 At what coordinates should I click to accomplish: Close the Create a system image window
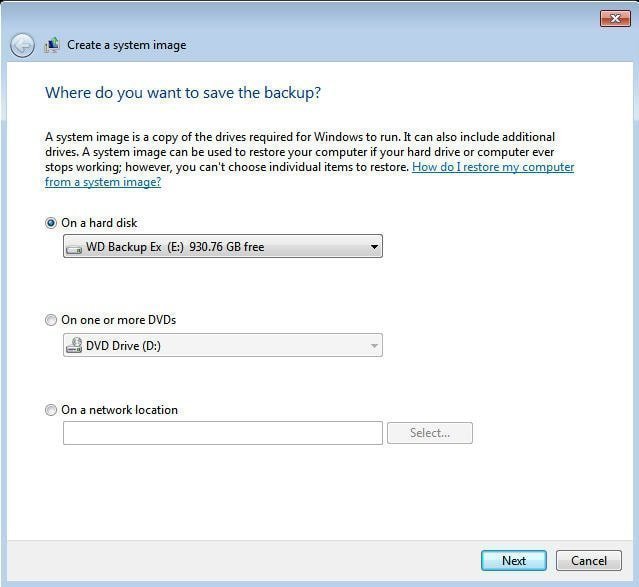pyautogui.click(x=614, y=18)
